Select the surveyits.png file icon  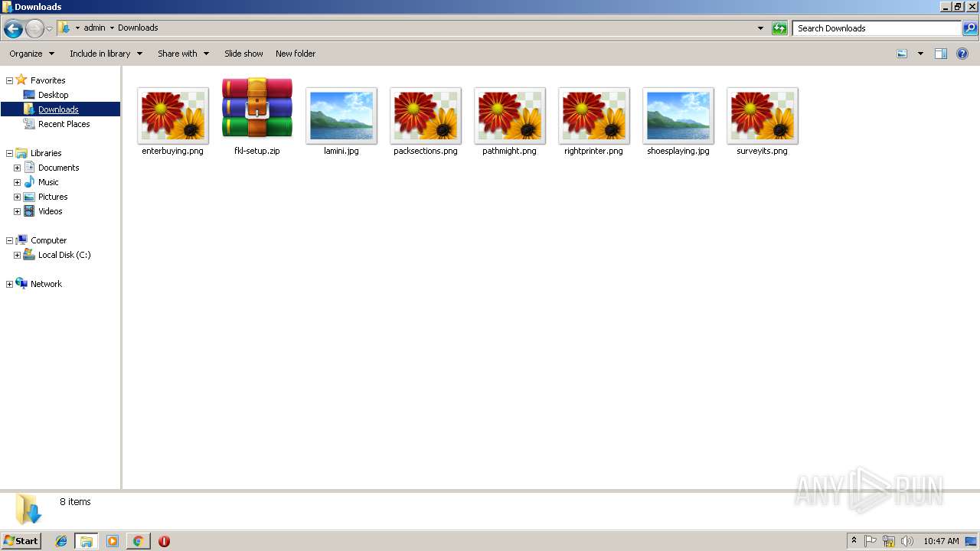click(763, 116)
